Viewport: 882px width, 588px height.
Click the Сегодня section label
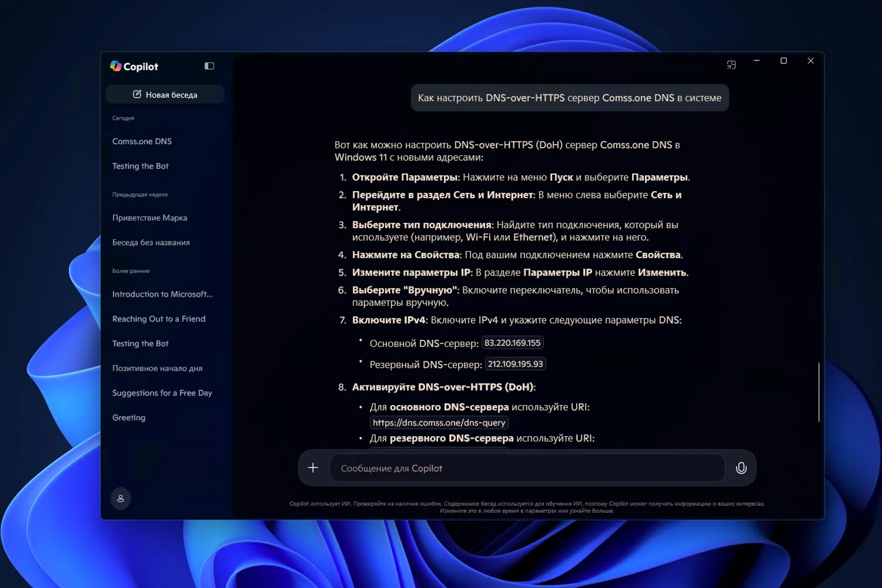[123, 118]
